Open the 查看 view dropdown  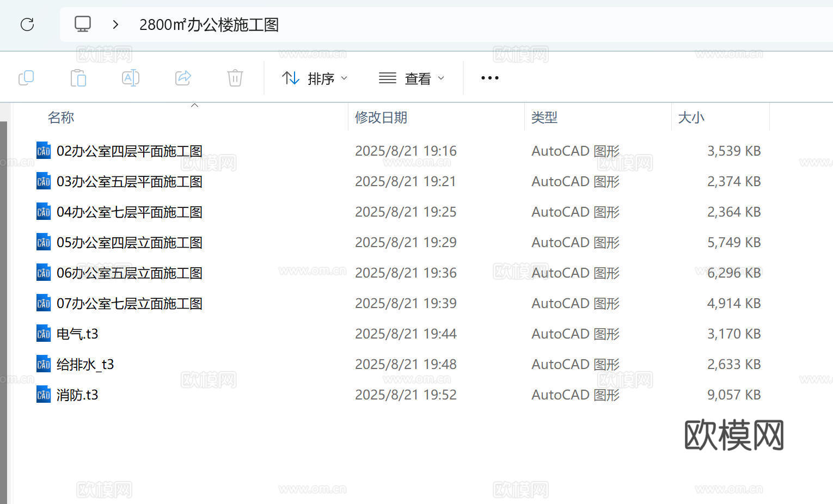412,78
